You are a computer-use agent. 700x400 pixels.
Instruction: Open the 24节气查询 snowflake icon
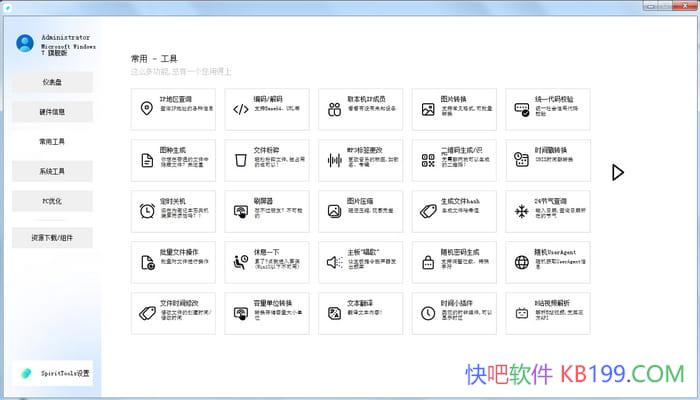(x=521, y=211)
